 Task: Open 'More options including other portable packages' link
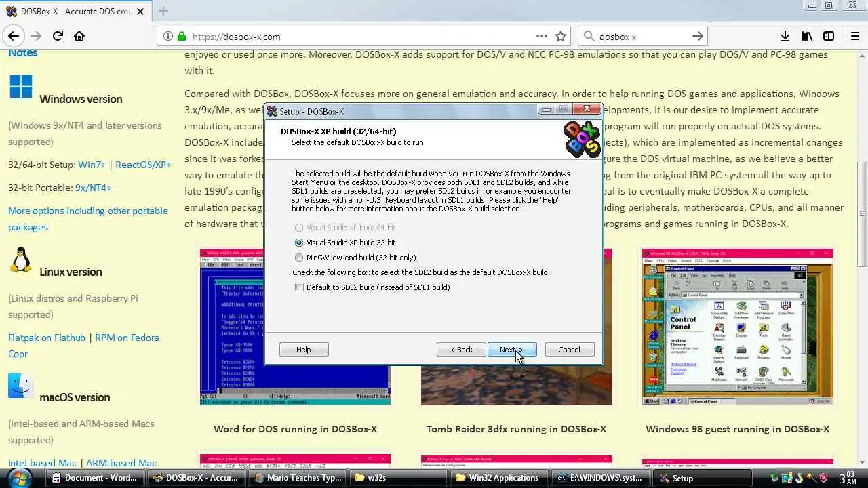[x=88, y=219]
